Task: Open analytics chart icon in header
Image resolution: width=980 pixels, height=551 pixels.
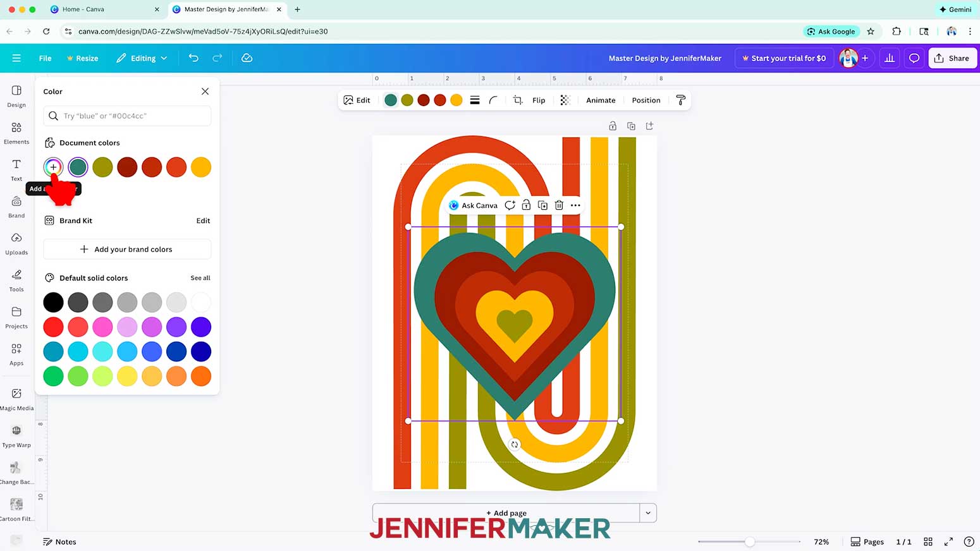Action: coord(890,58)
